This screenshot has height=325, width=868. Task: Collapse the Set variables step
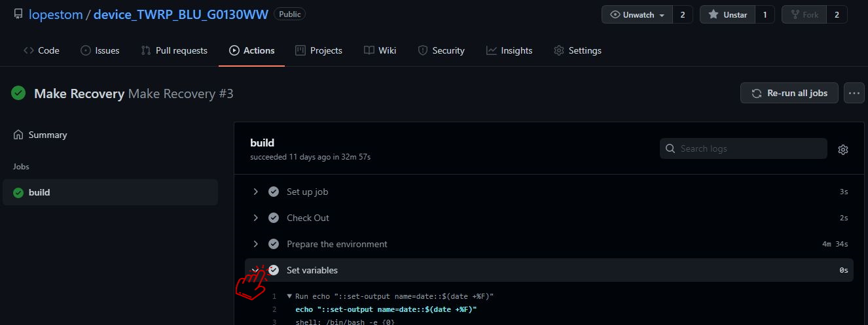[x=256, y=269]
